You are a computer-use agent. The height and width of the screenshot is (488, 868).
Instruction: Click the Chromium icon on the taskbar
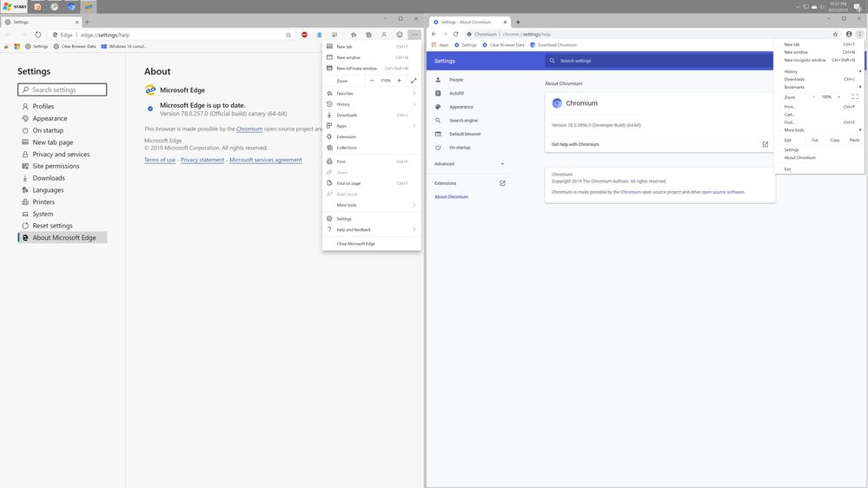pos(71,7)
